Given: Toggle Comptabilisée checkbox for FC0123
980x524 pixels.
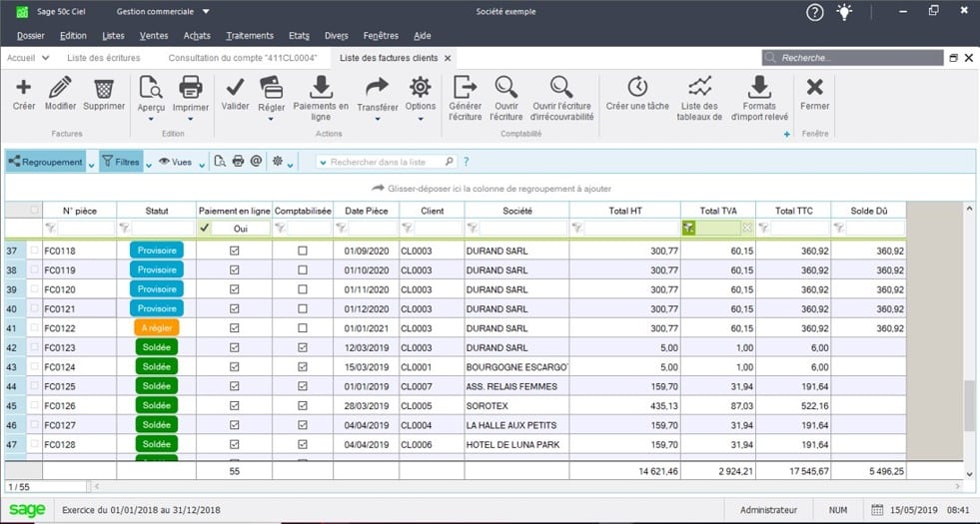Looking at the screenshot, I should pyautogui.click(x=303, y=347).
